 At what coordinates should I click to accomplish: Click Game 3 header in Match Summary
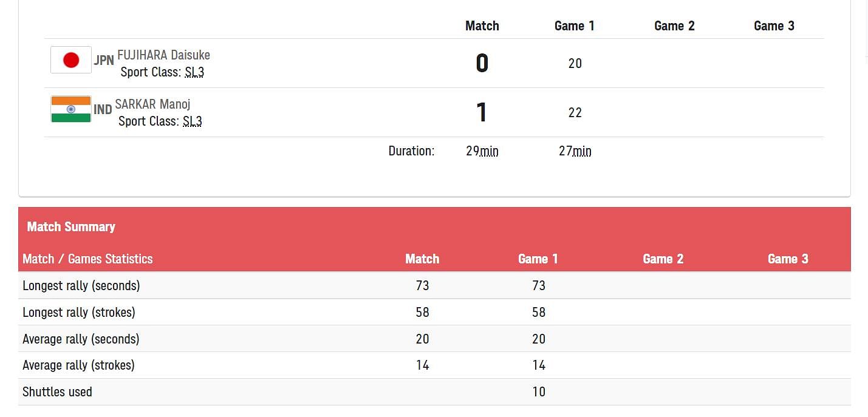pyautogui.click(x=788, y=259)
